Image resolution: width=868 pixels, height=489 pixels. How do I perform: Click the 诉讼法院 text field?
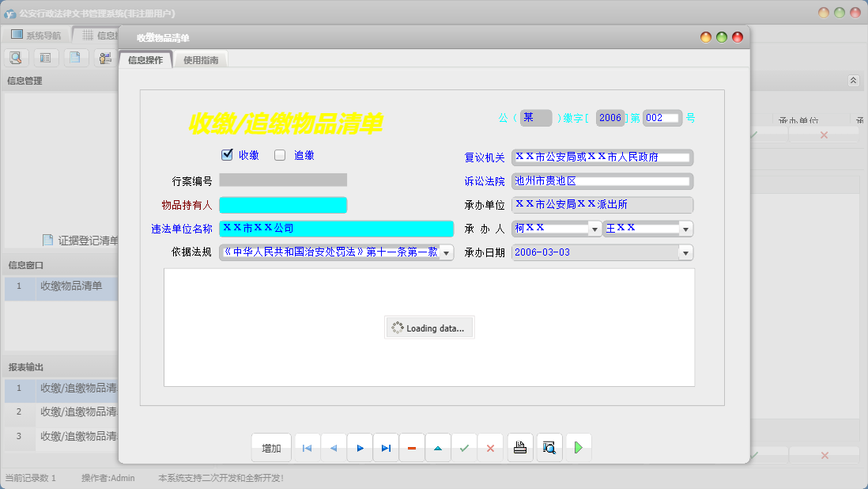point(602,181)
